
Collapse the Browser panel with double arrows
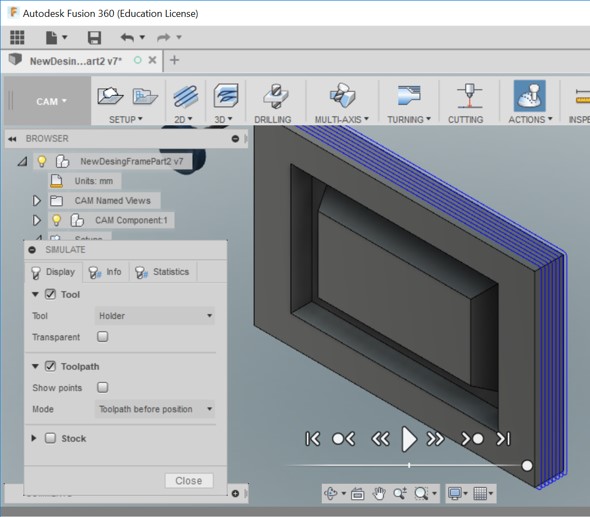tap(12, 139)
